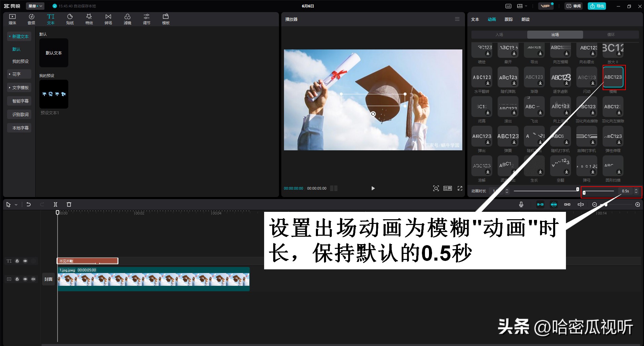Image resolution: width=644 pixels, height=346 pixels.
Task: Toggle the lock on the text track
Action: tap(17, 261)
